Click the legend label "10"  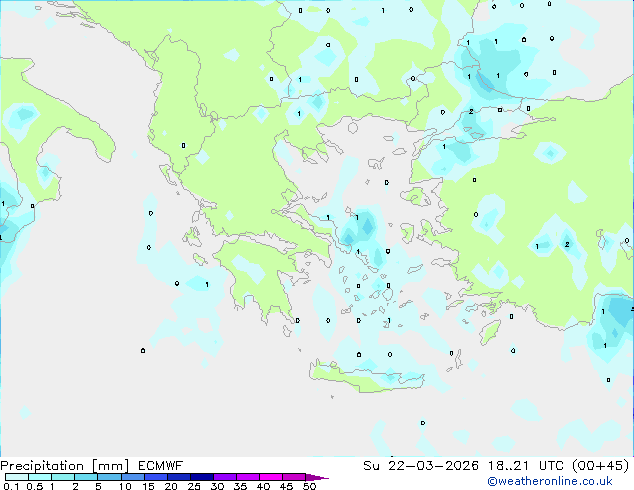point(125,486)
